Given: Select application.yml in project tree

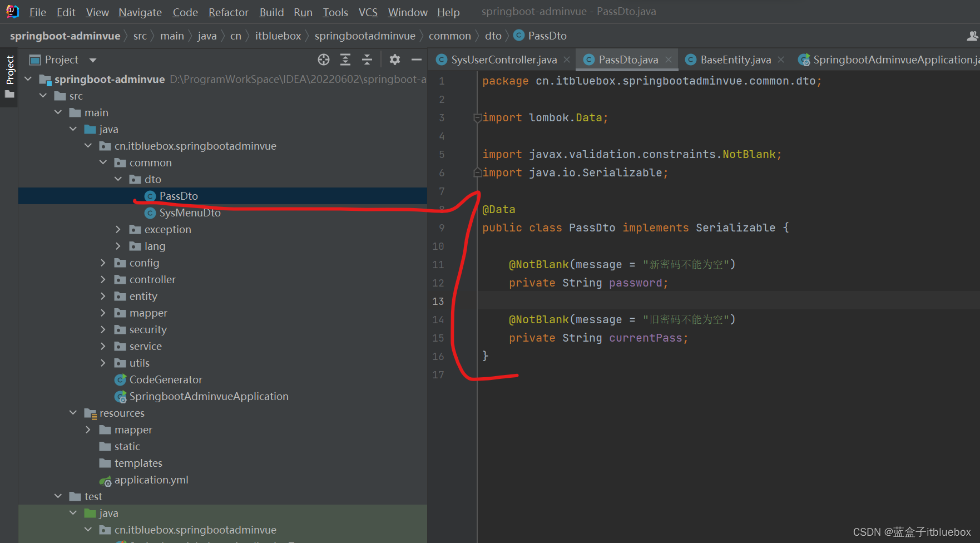Looking at the screenshot, I should click(151, 480).
